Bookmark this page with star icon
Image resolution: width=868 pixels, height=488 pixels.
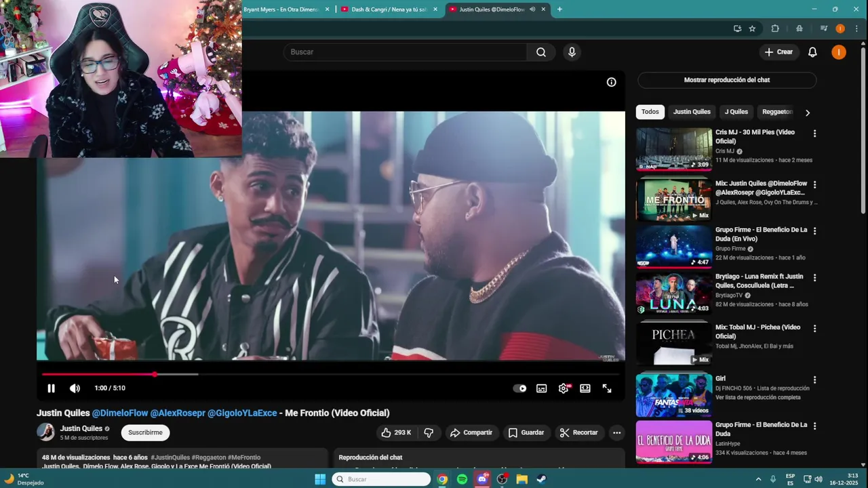pos(752,28)
